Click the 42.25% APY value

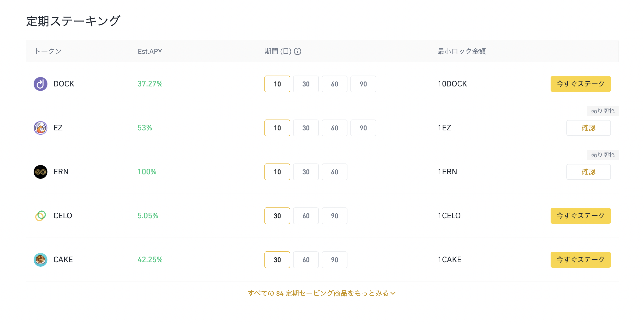(x=150, y=260)
